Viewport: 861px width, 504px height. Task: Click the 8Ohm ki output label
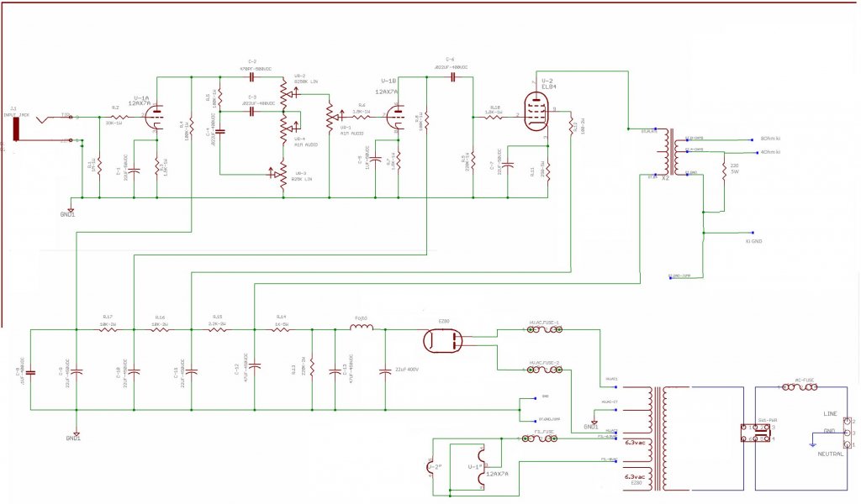point(770,139)
